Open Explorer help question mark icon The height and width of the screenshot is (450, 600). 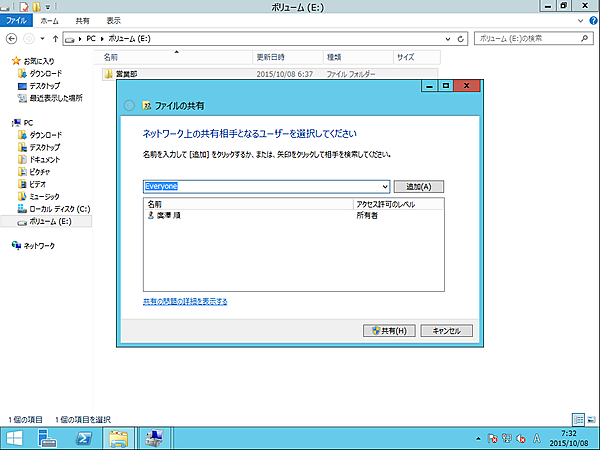593,21
